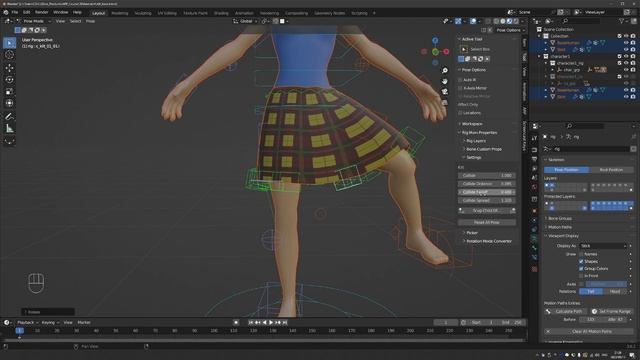Pick the Measure tool
The image size is (640, 360).
coord(9,129)
